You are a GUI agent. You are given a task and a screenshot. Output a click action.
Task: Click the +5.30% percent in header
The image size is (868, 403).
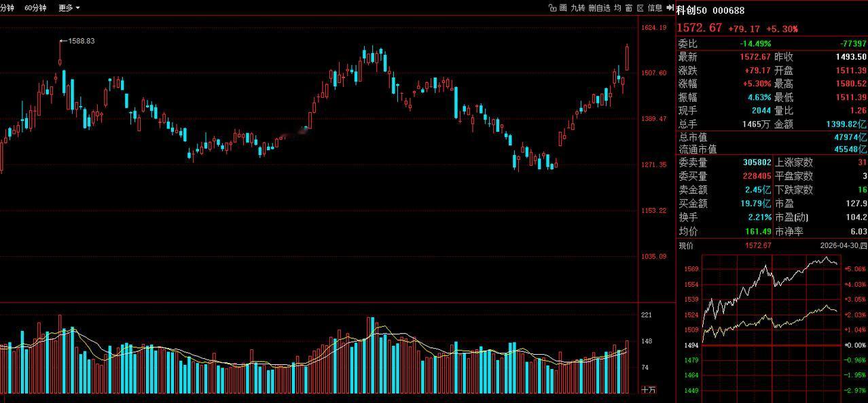pos(782,29)
